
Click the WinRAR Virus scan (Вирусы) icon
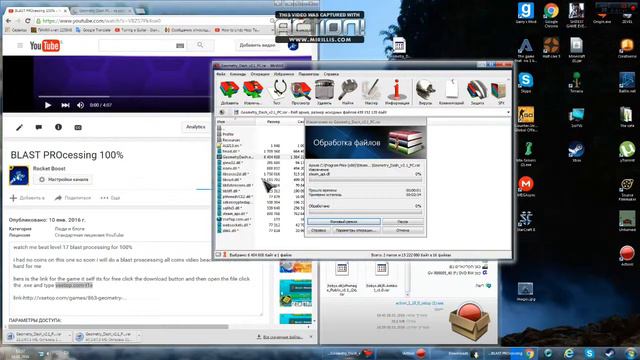pos(425,92)
